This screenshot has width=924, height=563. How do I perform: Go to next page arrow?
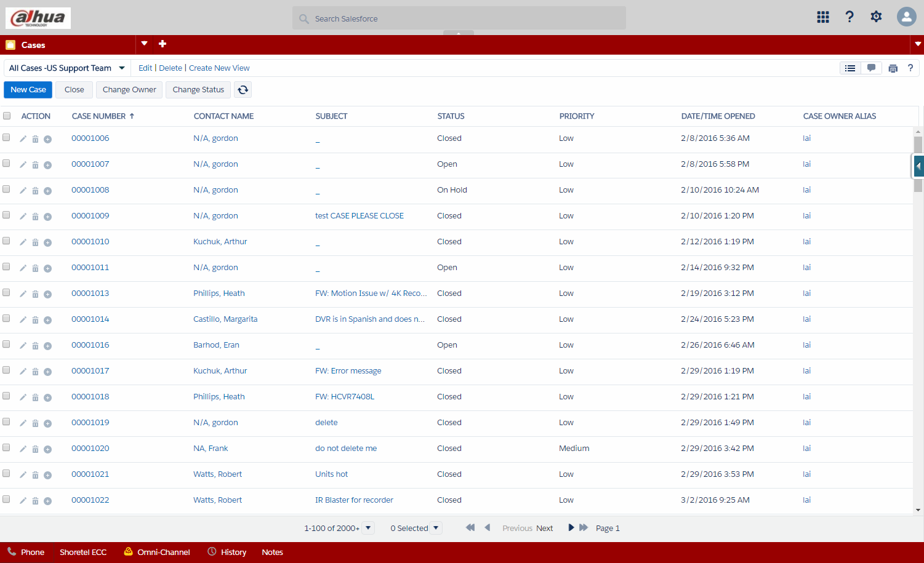pyautogui.click(x=571, y=528)
